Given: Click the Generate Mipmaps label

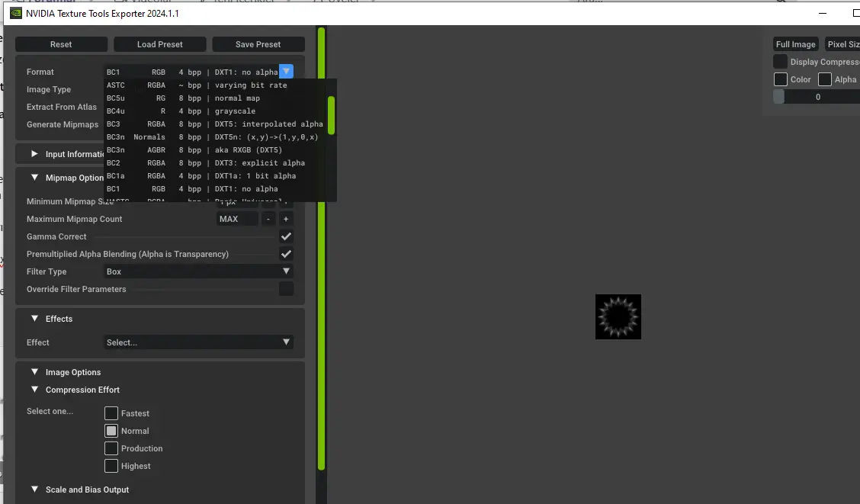Looking at the screenshot, I should coord(63,124).
